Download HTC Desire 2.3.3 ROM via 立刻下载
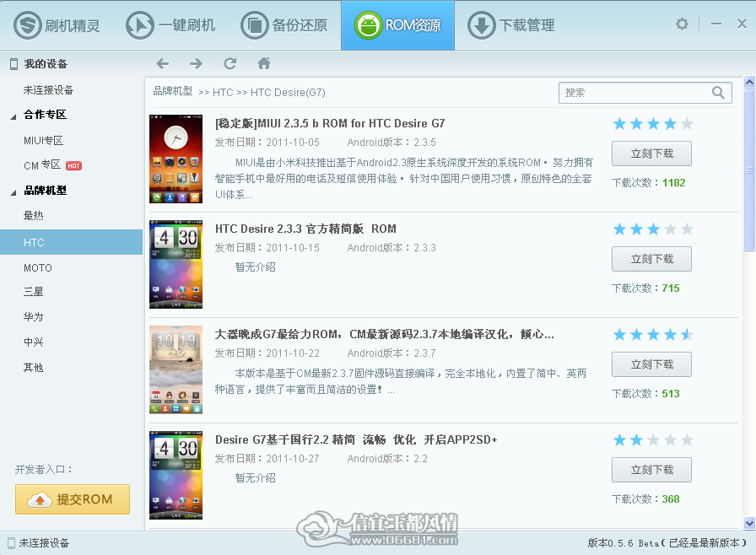Image resolution: width=756 pixels, height=555 pixels. coord(651,259)
